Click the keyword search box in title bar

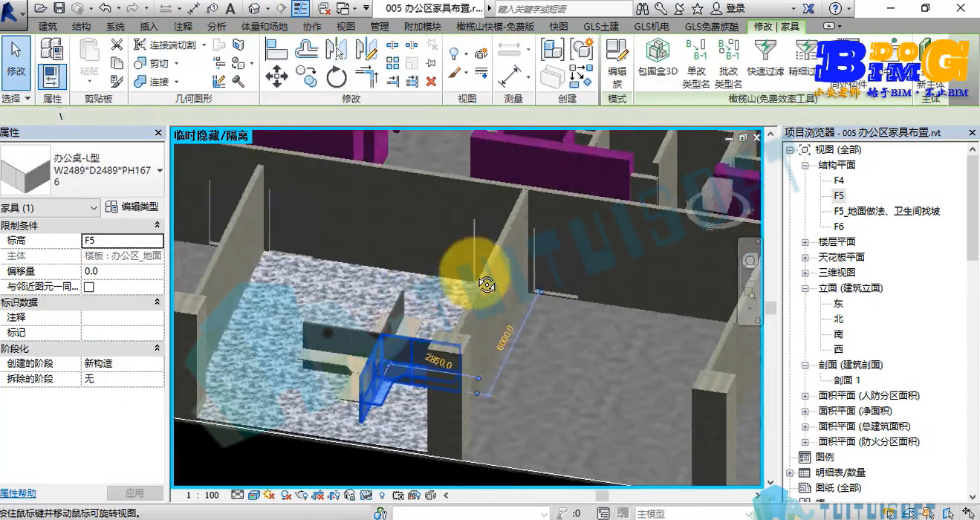point(562,9)
